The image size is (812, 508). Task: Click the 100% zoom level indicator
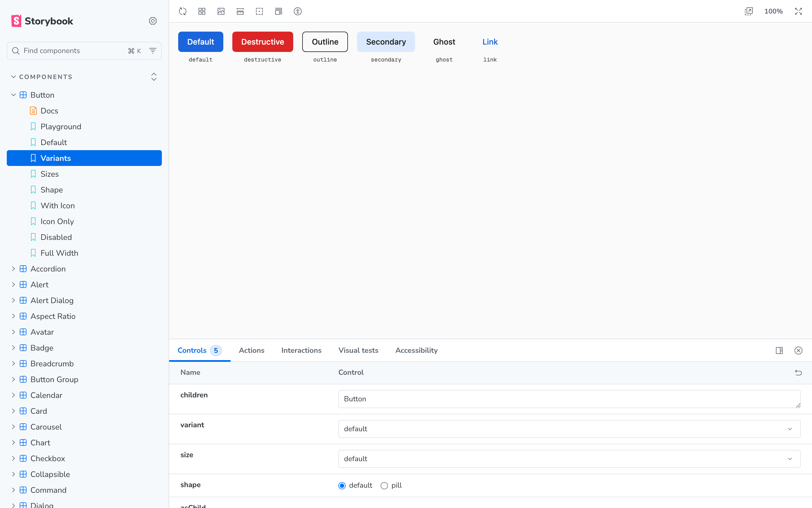coord(773,11)
